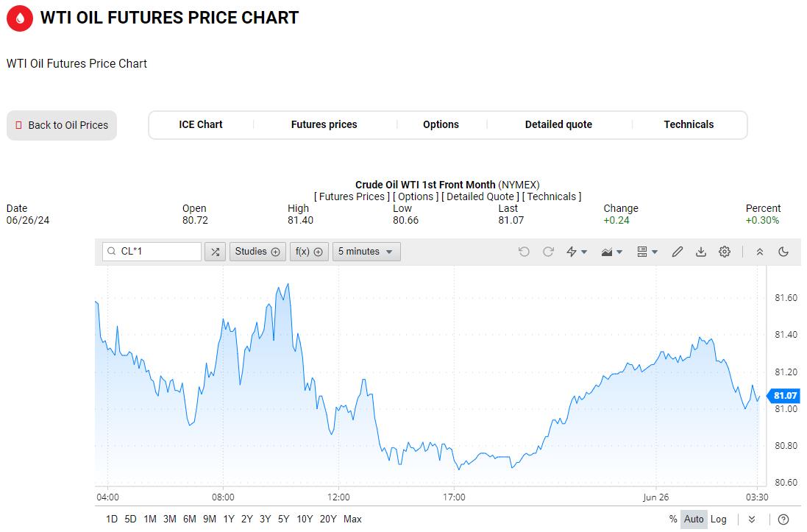The image size is (807, 532).
Task: Select the Max time range
Action: coord(352,519)
